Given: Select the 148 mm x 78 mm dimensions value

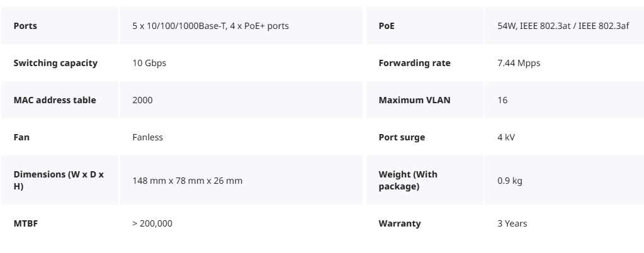Looking at the screenshot, I should [188, 181].
